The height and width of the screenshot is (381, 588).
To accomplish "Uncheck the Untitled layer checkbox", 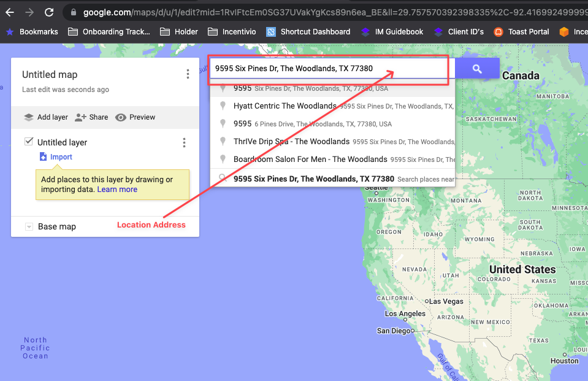I will [28, 142].
